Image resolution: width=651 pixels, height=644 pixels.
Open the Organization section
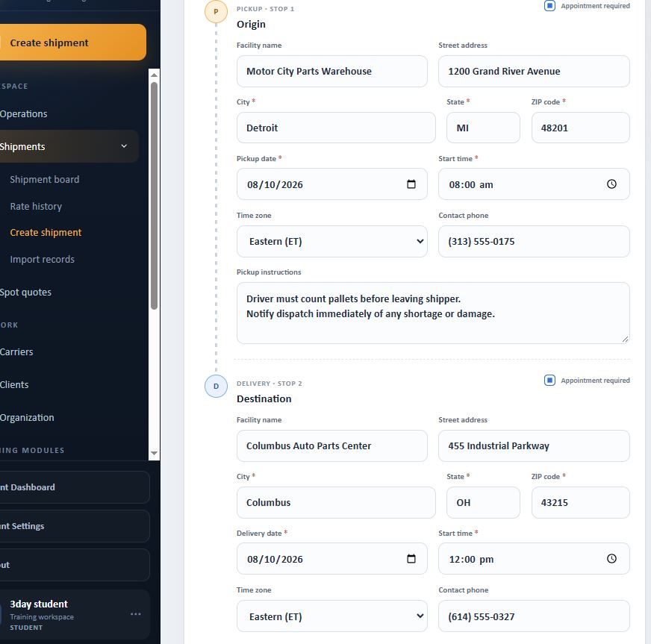(27, 418)
